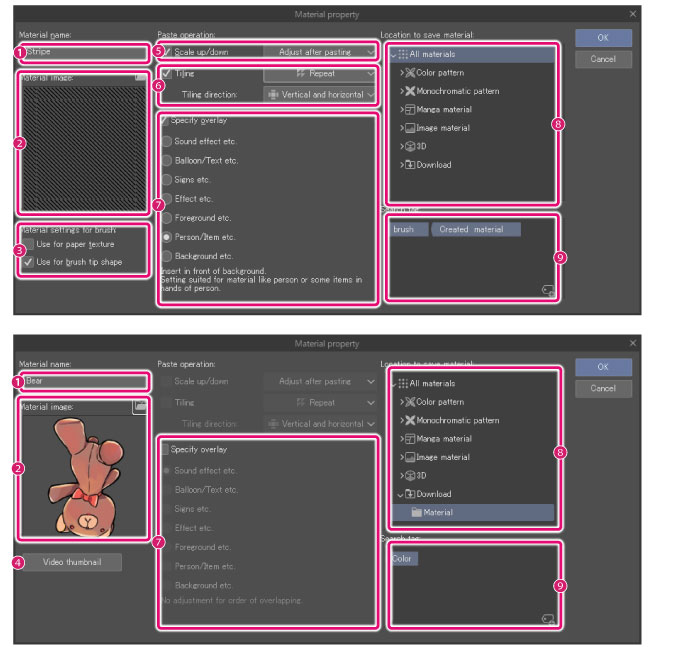
Task: Expand 3D chevron in Bear dialog
Action: [x=402, y=475]
